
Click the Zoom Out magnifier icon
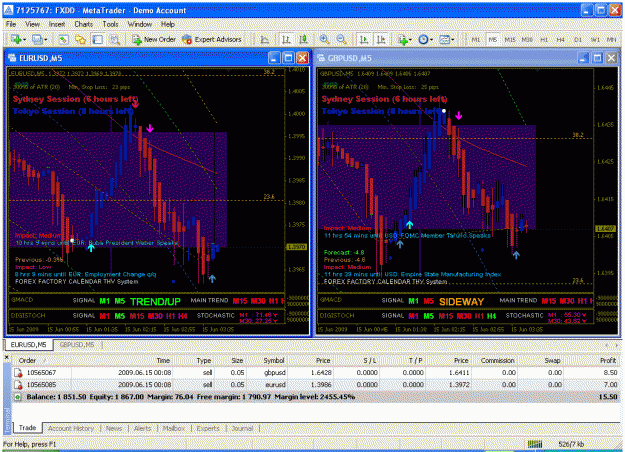[x=342, y=39]
